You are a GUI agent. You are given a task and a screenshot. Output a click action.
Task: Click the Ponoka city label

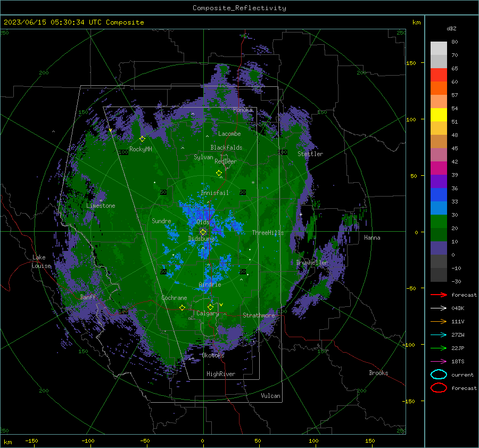click(243, 110)
